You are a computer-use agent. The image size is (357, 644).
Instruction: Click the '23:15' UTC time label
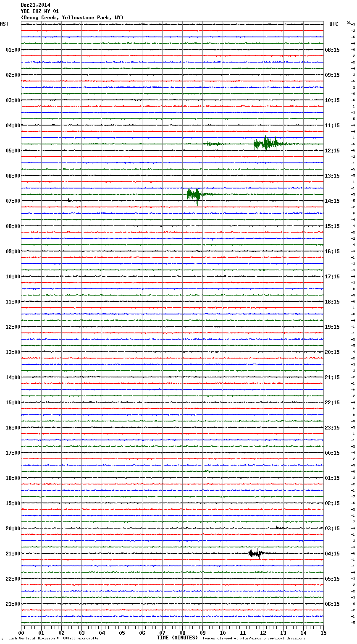coord(332,428)
